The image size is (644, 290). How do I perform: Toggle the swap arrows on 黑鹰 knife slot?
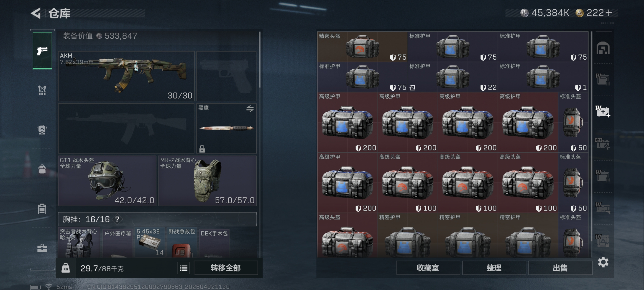250,109
